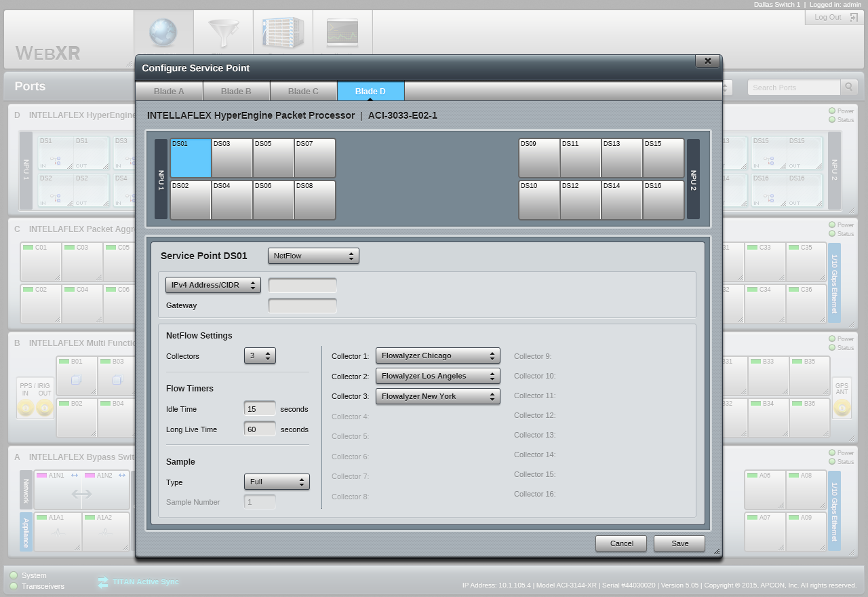Click the server rack icon in the toolbar
Image resolution: width=868 pixels, height=597 pixels.
pyautogui.click(x=283, y=33)
